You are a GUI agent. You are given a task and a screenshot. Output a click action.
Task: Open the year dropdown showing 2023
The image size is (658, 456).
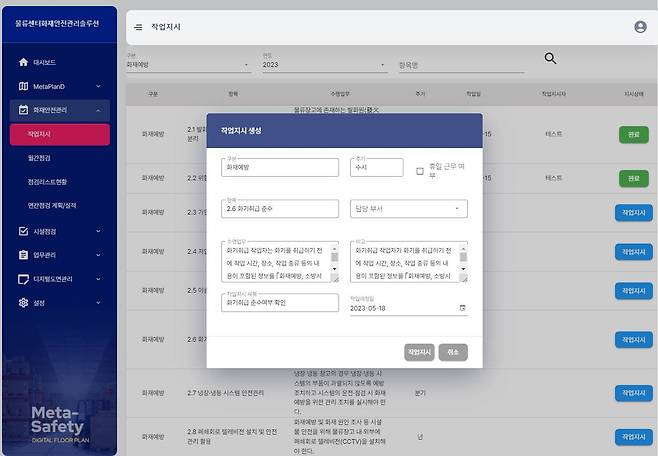(324, 65)
